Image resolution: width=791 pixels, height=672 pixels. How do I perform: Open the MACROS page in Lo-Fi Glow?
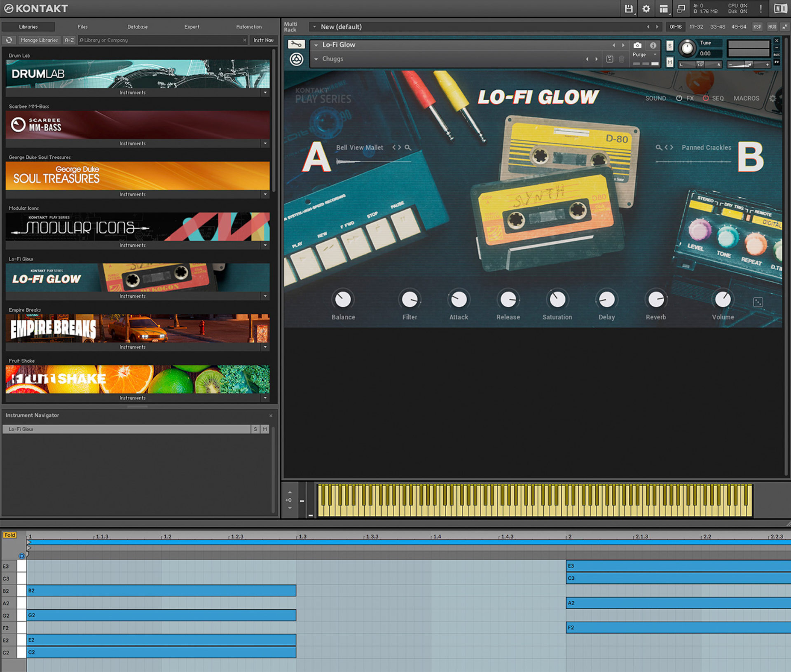tap(746, 98)
